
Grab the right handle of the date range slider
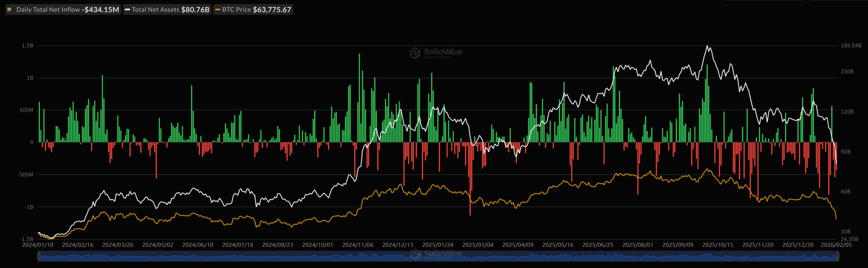tap(838, 256)
